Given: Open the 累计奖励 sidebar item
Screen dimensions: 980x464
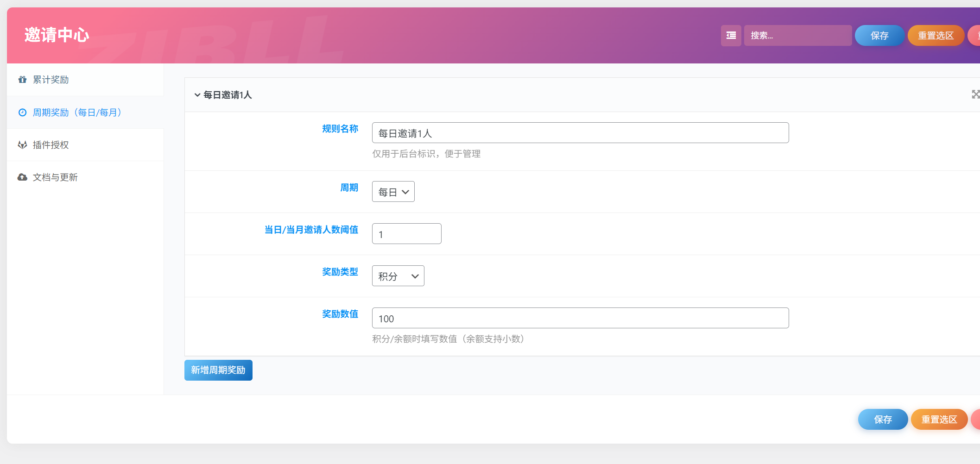Looking at the screenshot, I should (x=50, y=79).
